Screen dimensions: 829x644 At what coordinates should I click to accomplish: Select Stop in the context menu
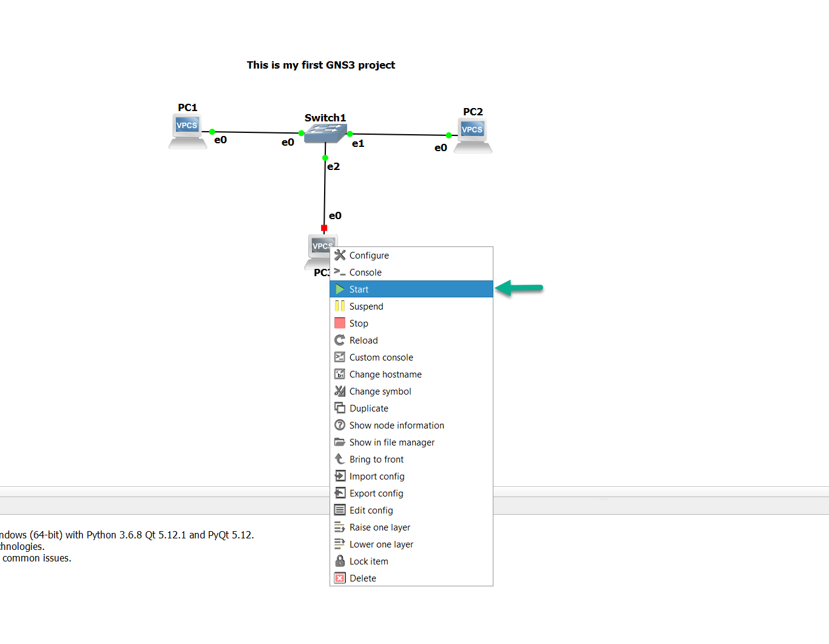point(411,323)
